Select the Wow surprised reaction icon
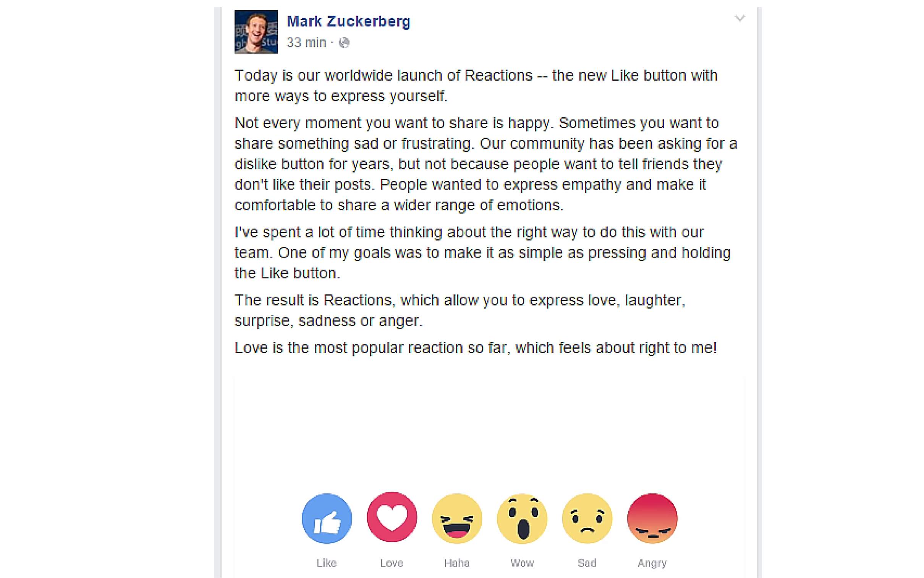 (522, 518)
